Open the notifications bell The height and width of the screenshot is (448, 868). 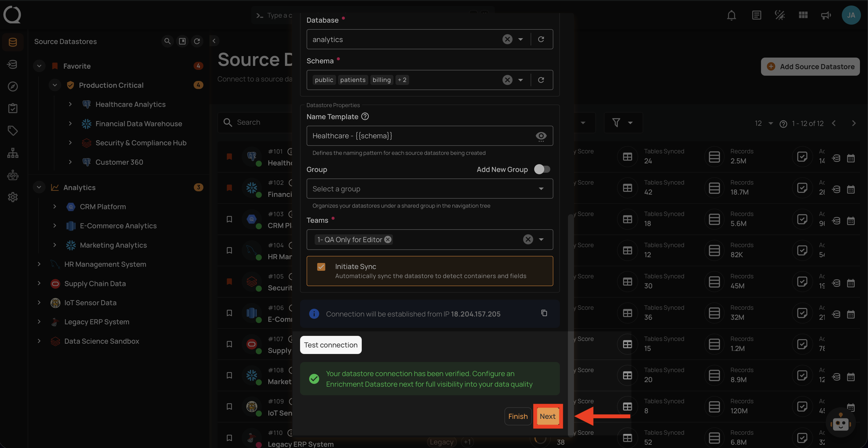click(x=731, y=15)
